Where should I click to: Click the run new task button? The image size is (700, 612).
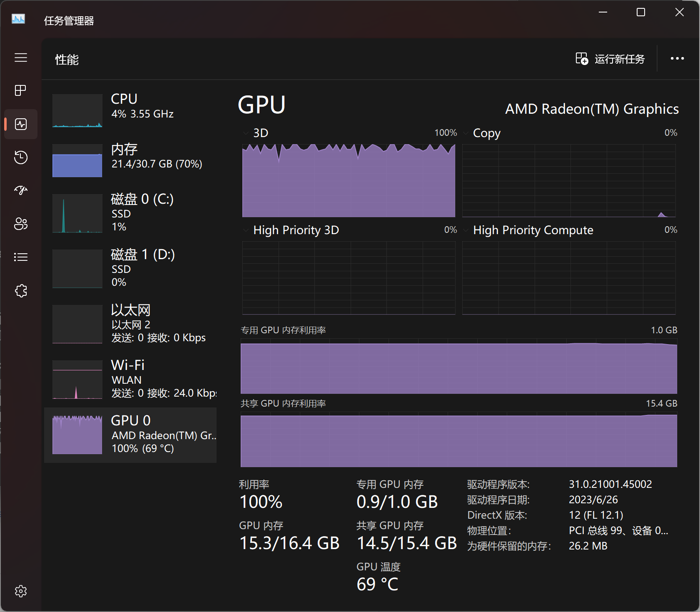[x=610, y=59]
